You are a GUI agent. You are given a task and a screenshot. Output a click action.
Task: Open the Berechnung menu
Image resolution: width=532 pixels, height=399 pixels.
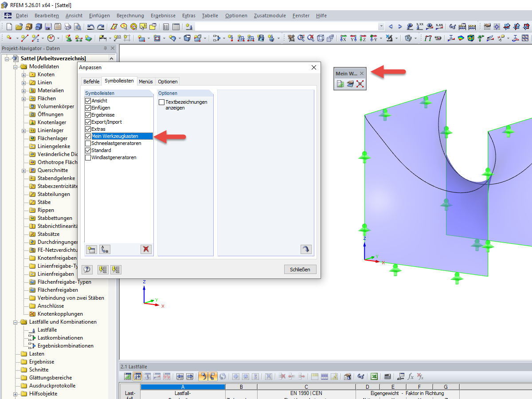(130, 16)
